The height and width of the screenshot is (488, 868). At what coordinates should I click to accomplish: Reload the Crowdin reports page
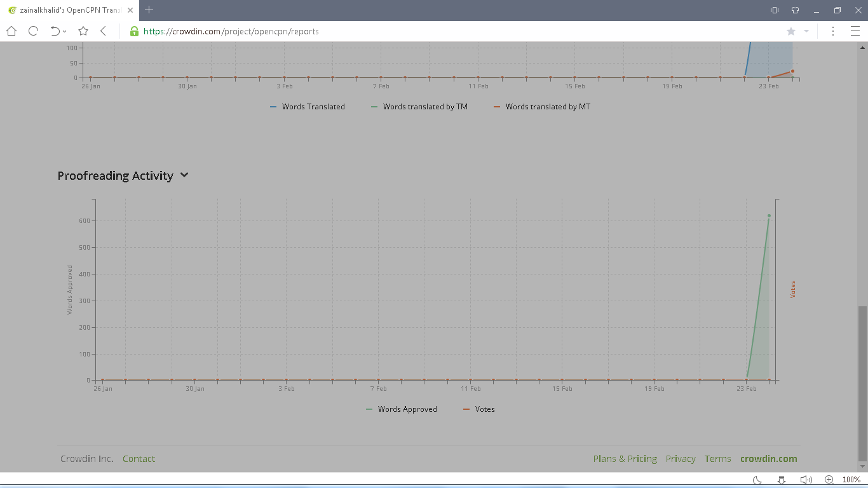coord(34,31)
